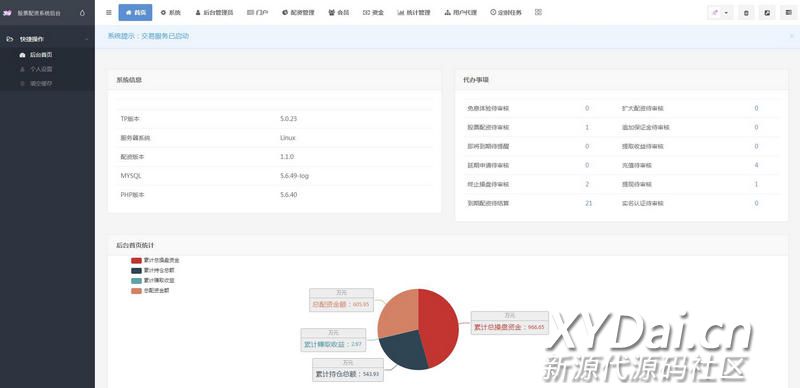Select 清空缓存 in the sidebar

click(x=41, y=83)
